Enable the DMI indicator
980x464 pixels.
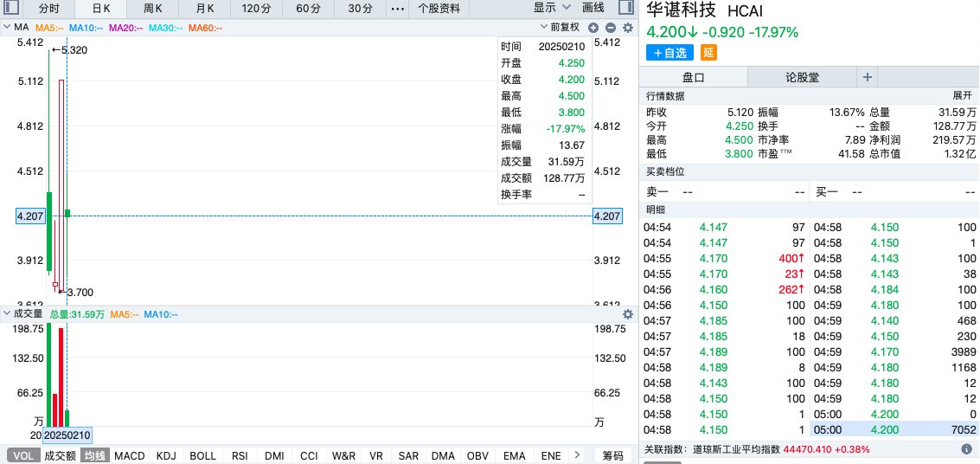[274, 456]
